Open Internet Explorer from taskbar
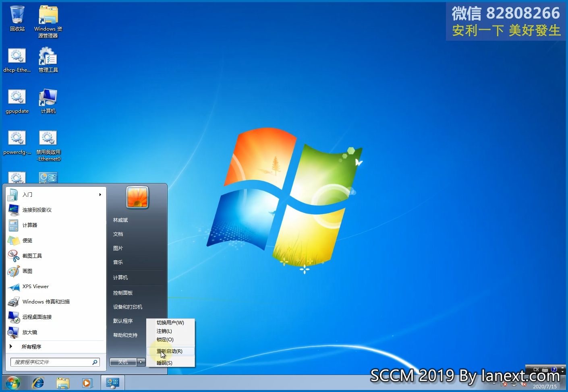568x392 pixels. coord(38,383)
